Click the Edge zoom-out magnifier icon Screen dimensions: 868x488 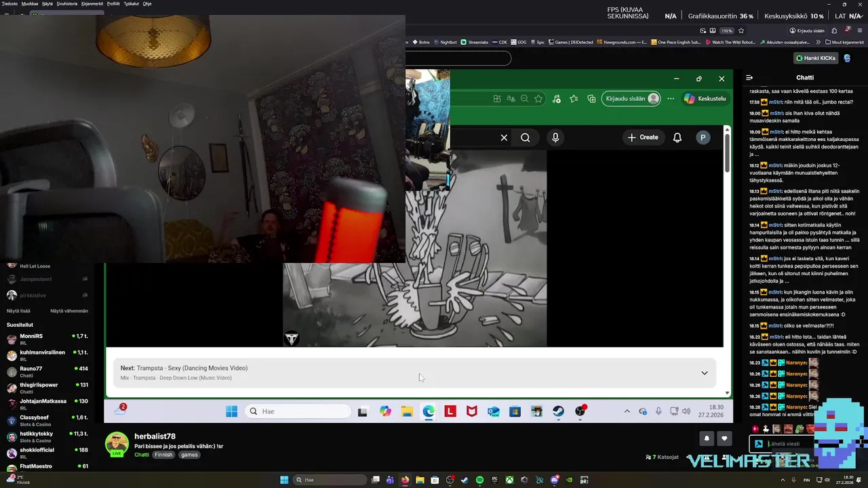coord(524,99)
